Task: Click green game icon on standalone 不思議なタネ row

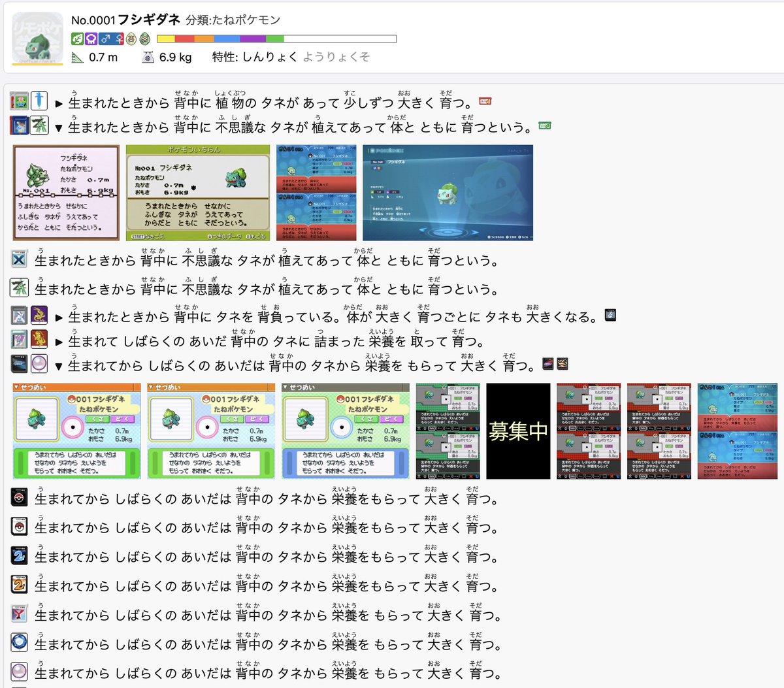Action: (x=20, y=287)
